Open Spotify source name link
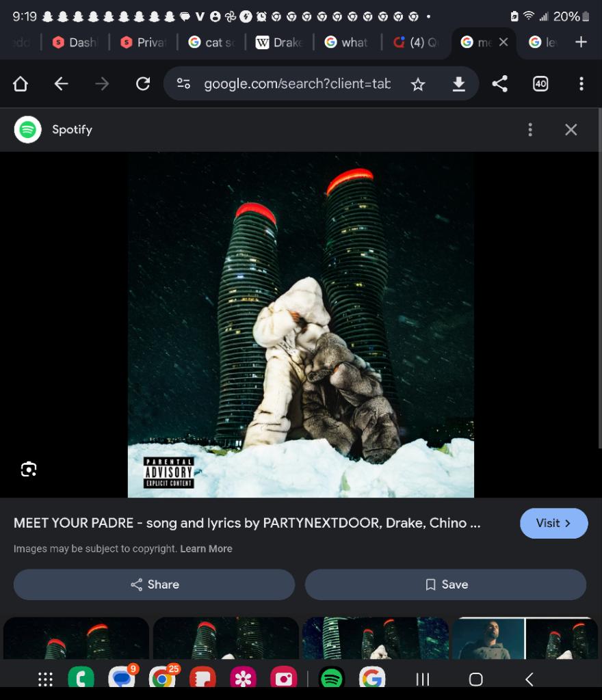602x700 pixels. (x=72, y=130)
